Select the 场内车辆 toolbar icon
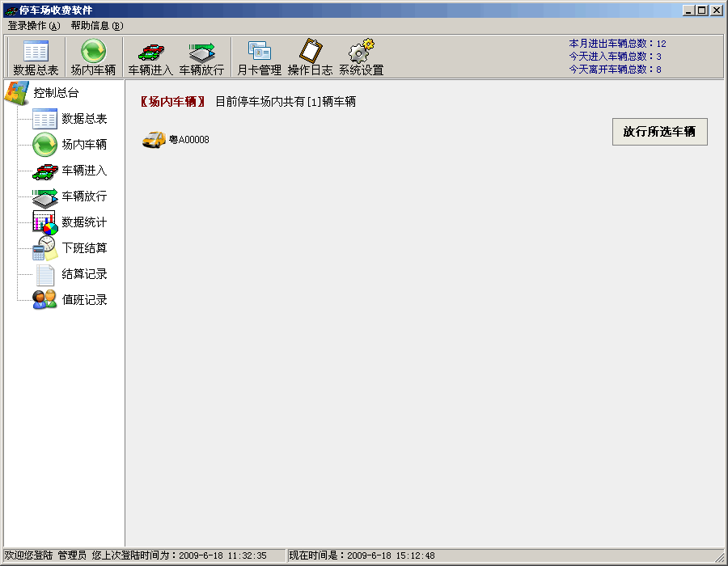This screenshot has width=728, height=566. [91, 55]
